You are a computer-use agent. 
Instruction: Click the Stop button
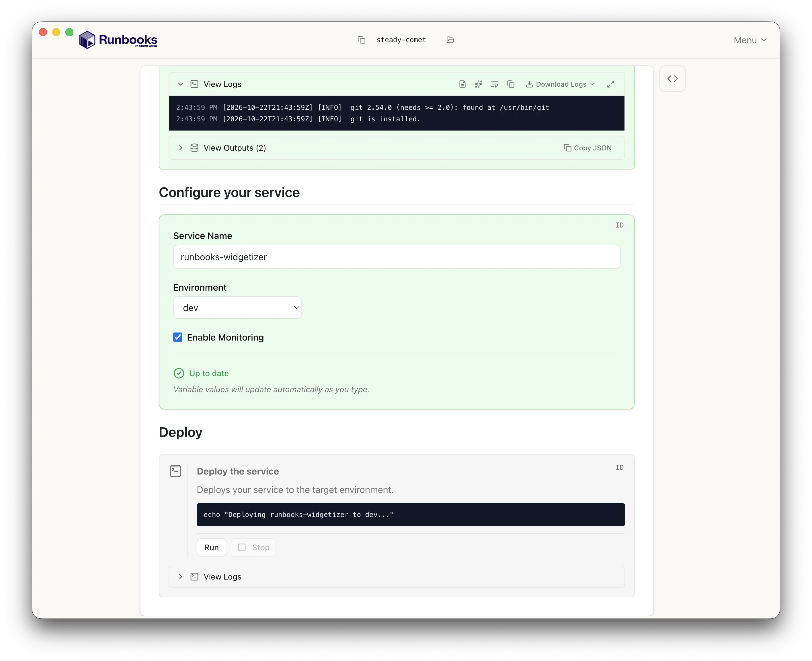click(253, 547)
